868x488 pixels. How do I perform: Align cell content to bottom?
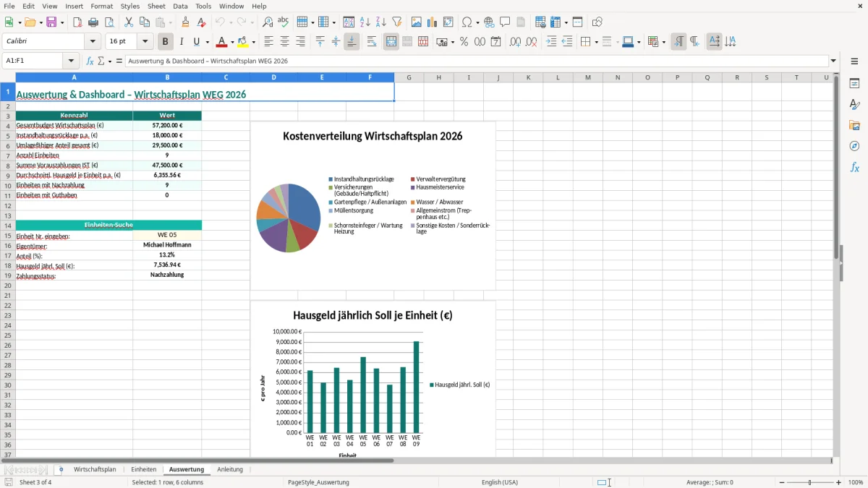tap(352, 42)
